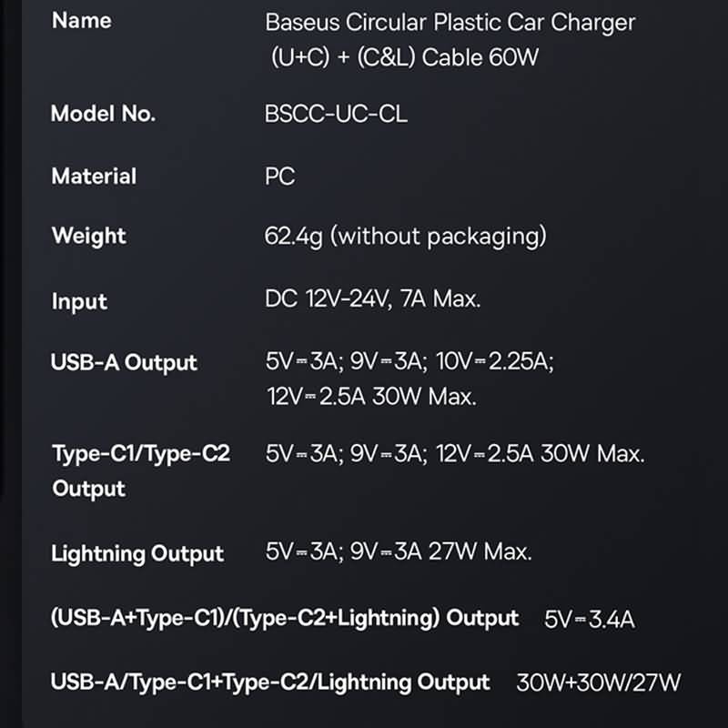Click the "Lightning Output" label
Image resolution: width=728 pixels, height=728 pixels.
137,553
